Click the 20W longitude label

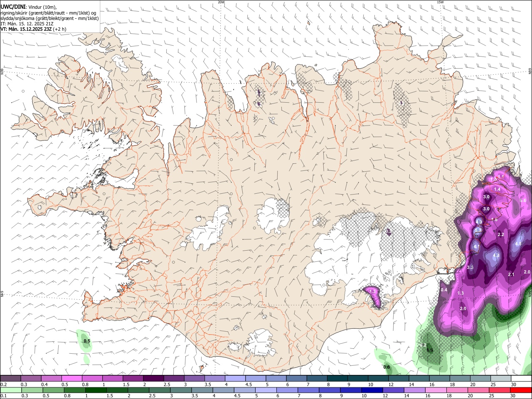tap(221, 2)
